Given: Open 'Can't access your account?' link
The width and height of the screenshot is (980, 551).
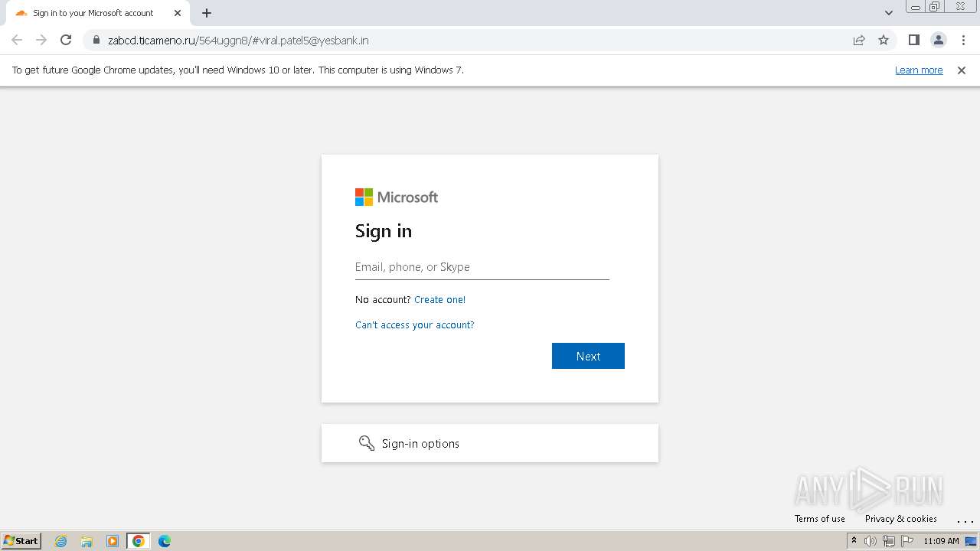Looking at the screenshot, I should point(415,324).
